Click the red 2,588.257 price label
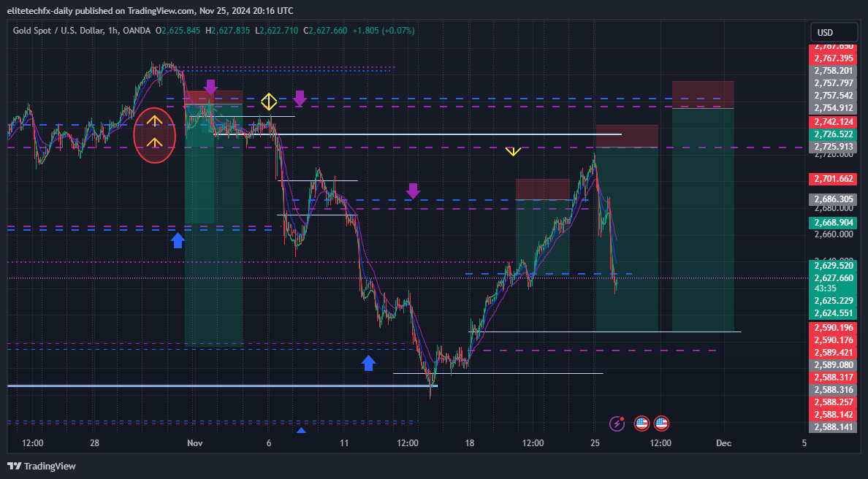This screenshot has width=868, height=479. (x=833, y=402)
